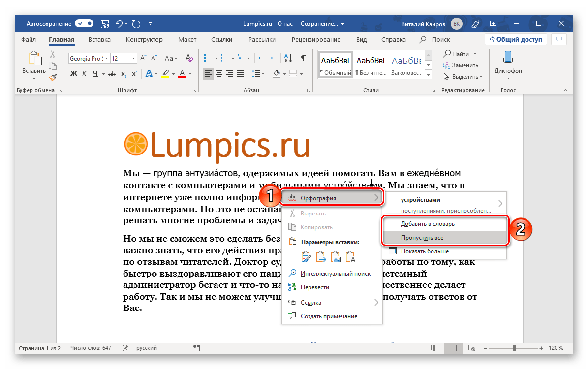
Task: Toggle italic formatting with К button
Action: tap(85, 74)
